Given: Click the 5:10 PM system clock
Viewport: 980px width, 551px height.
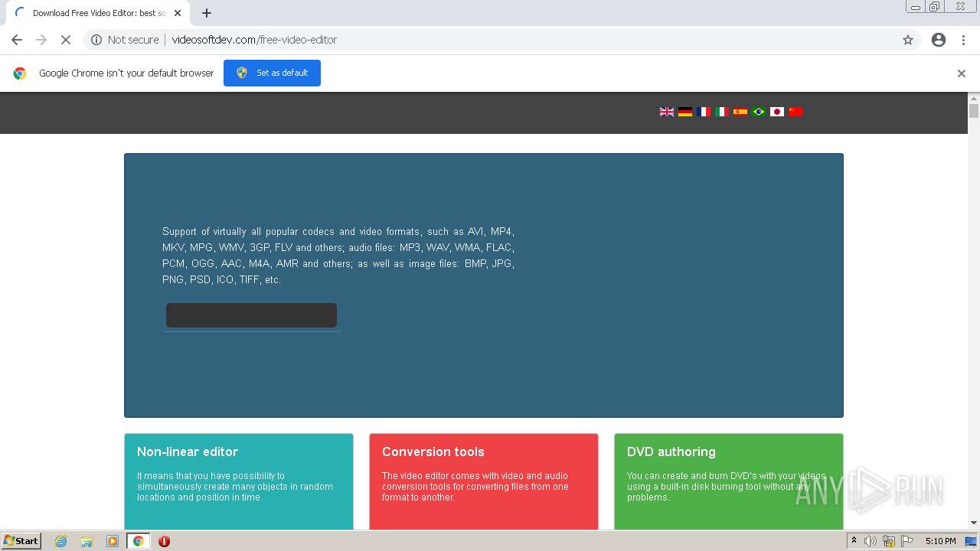Looking at the screenshot, I should 940,541.
